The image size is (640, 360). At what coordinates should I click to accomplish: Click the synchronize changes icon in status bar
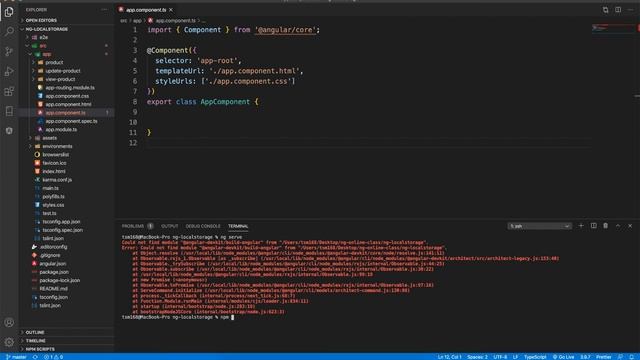point(36,357)
